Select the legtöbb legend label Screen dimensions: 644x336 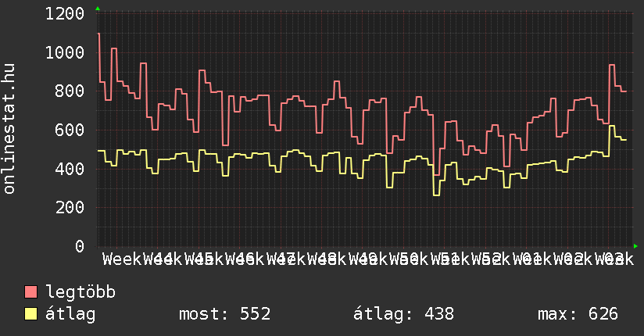click(80, 292)
